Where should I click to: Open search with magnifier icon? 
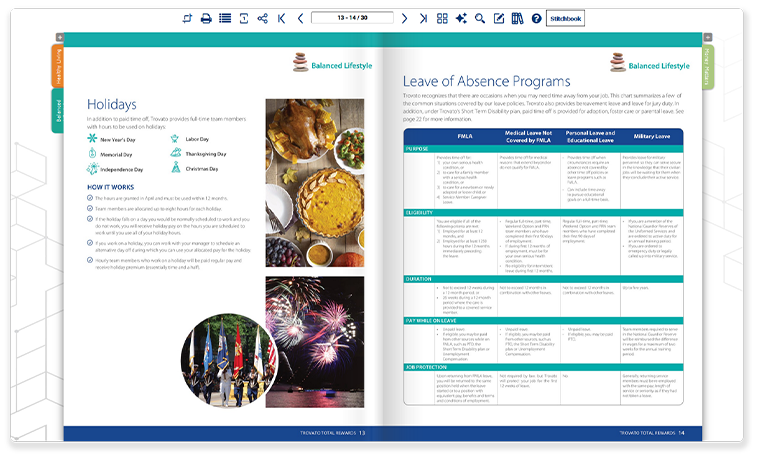click(x=480, y=18)
